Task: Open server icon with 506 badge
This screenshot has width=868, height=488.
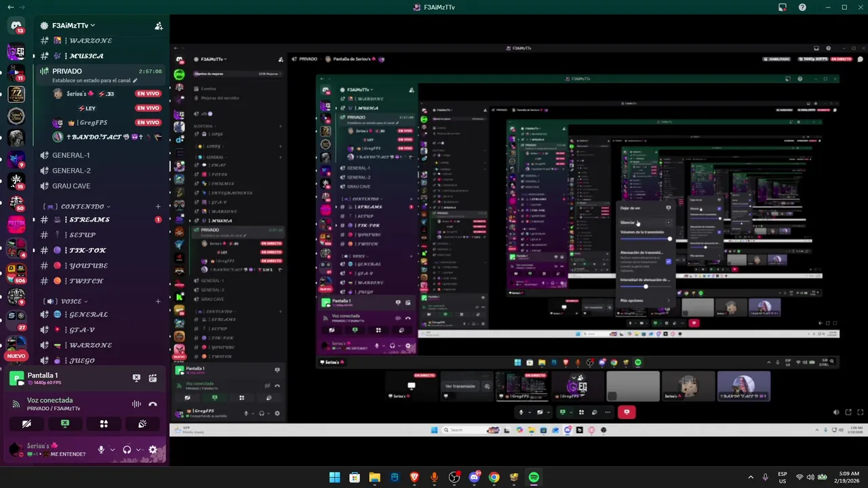Action: tap(16, 272)
